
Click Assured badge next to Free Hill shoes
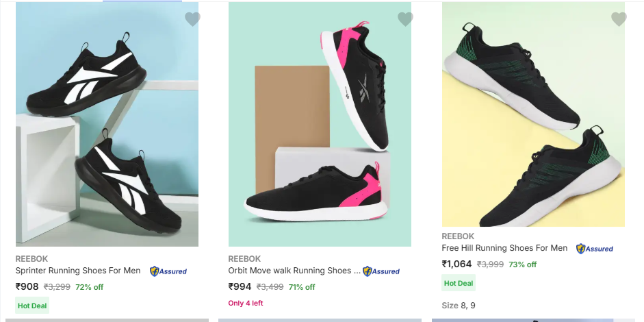[x=595, y=249]
